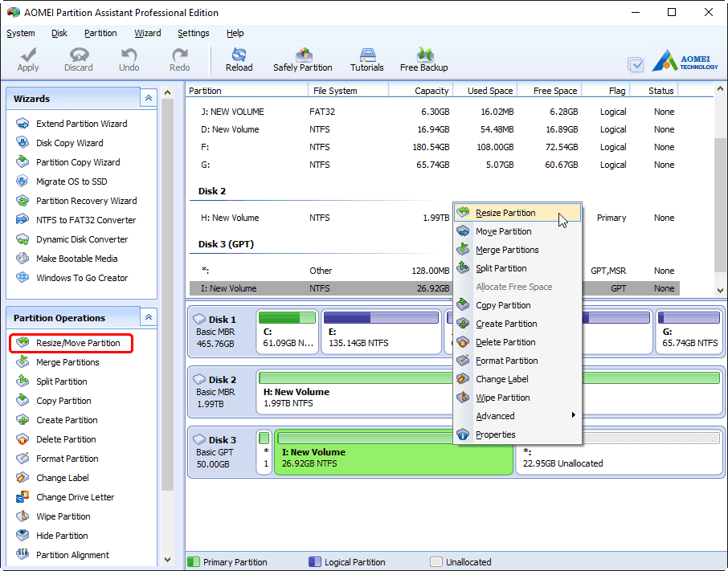
Task: Open the Dynamic Disk Converter
Action: pos(72,239)
